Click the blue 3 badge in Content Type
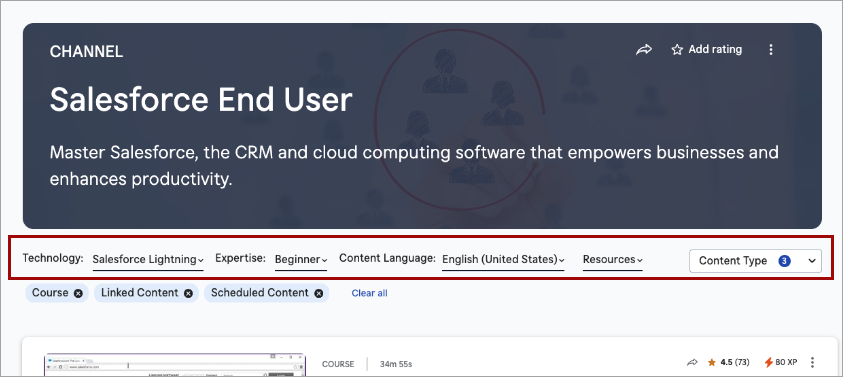Viewport: 843px width, 377px height. [x=784, y=261]
